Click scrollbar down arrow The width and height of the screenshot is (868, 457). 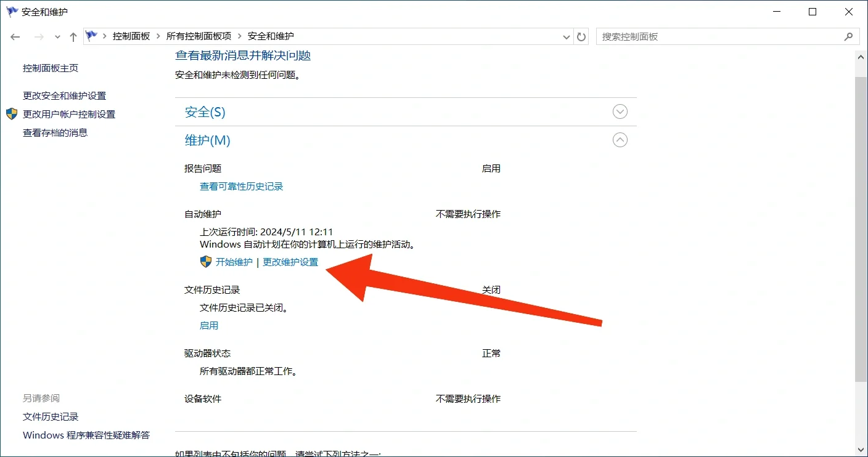[861, 451]
